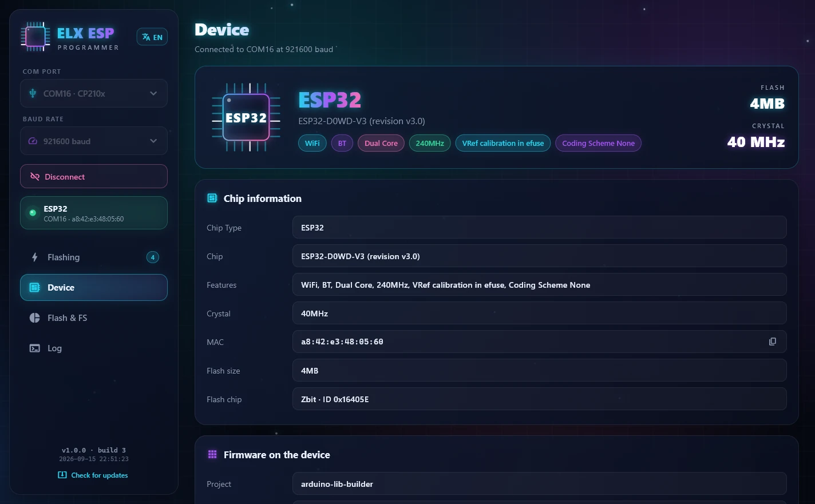Open the Log page
This screenshot has width=815, height=504.
point(94,348)
